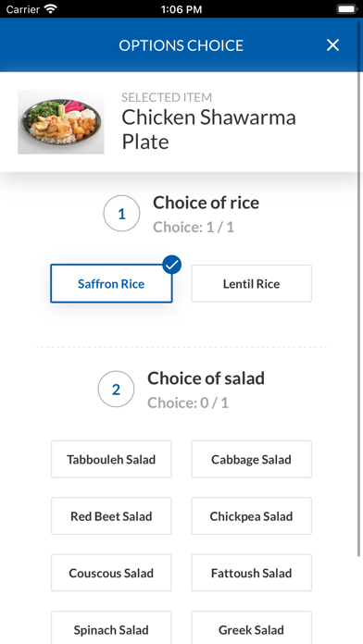
Task: Click the step 2 circle icon
Action: (116, 390)
